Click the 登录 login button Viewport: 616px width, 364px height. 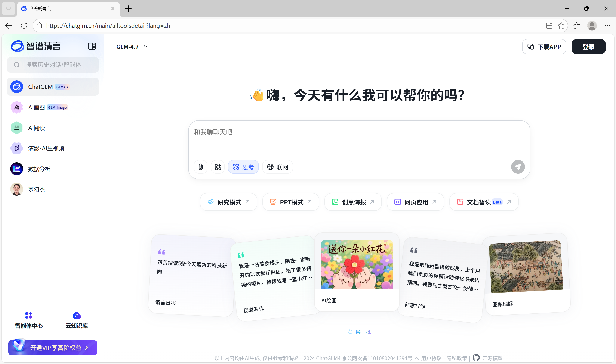coord(588,46)
